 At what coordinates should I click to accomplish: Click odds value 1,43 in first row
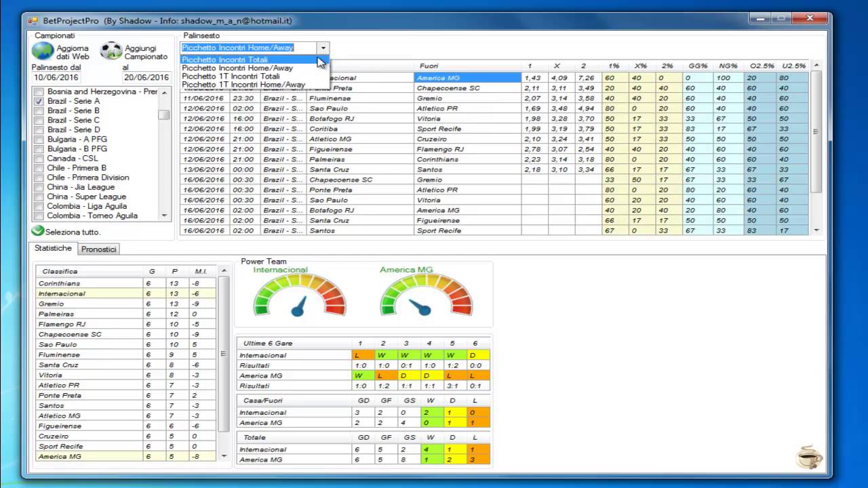[x=534, y=78]
